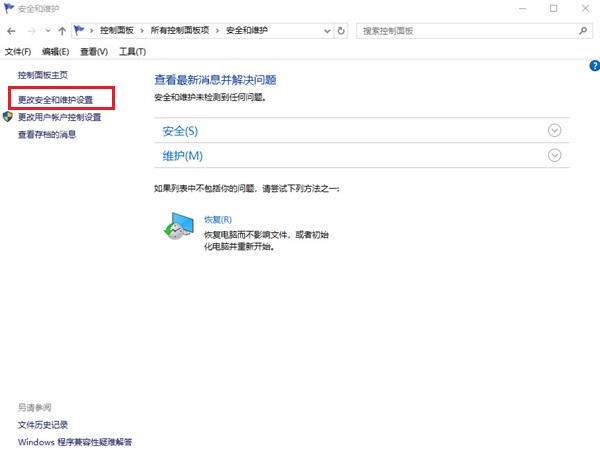
Task: Expand the 维护(M) section chevron
Action: pos(554,155)
